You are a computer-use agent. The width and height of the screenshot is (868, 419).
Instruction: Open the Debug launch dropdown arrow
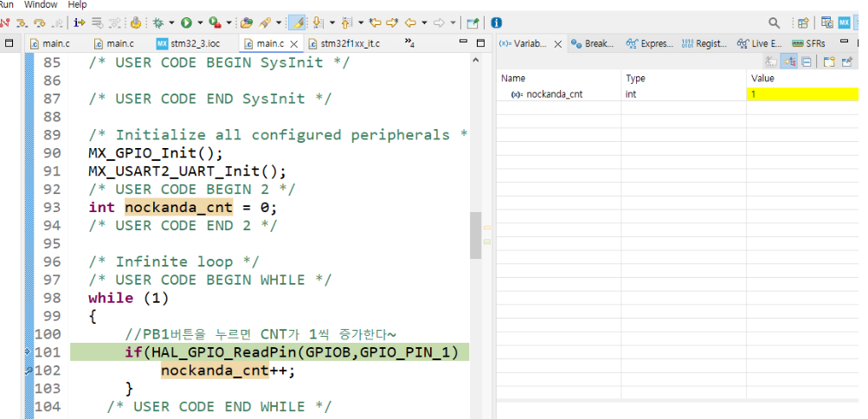171,23
